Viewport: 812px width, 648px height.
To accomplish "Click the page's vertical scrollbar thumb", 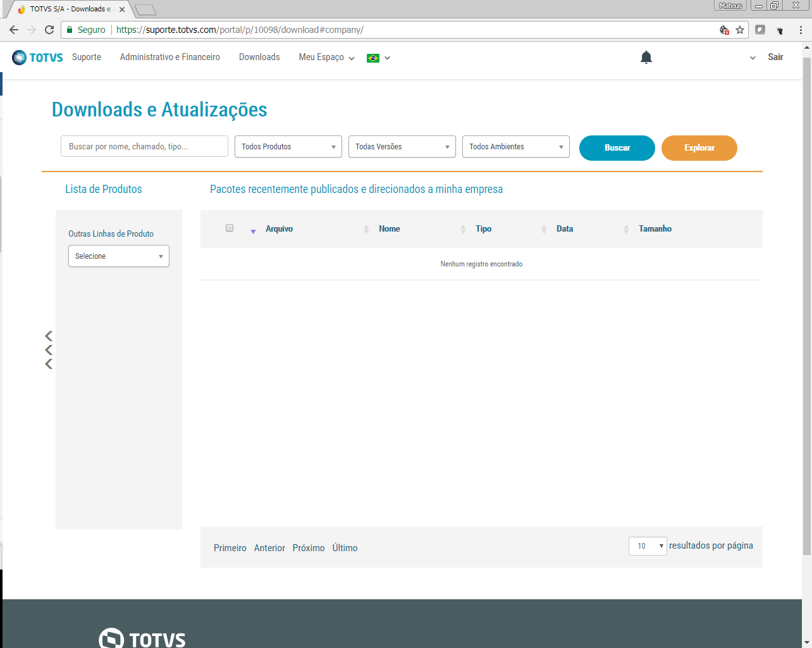I will coord(807,306).
